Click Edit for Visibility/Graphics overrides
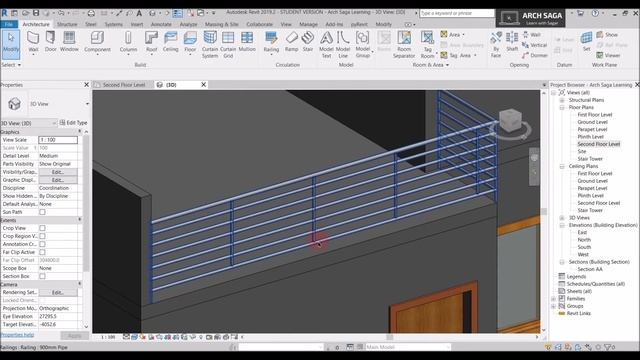This screenshot has height=360, width=640. (x=58, y=172)
